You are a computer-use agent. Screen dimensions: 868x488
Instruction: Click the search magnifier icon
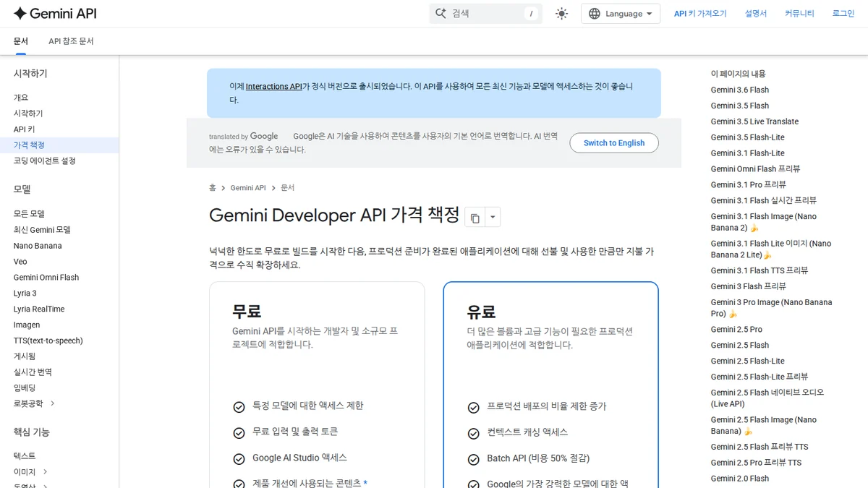coord(441,13)
